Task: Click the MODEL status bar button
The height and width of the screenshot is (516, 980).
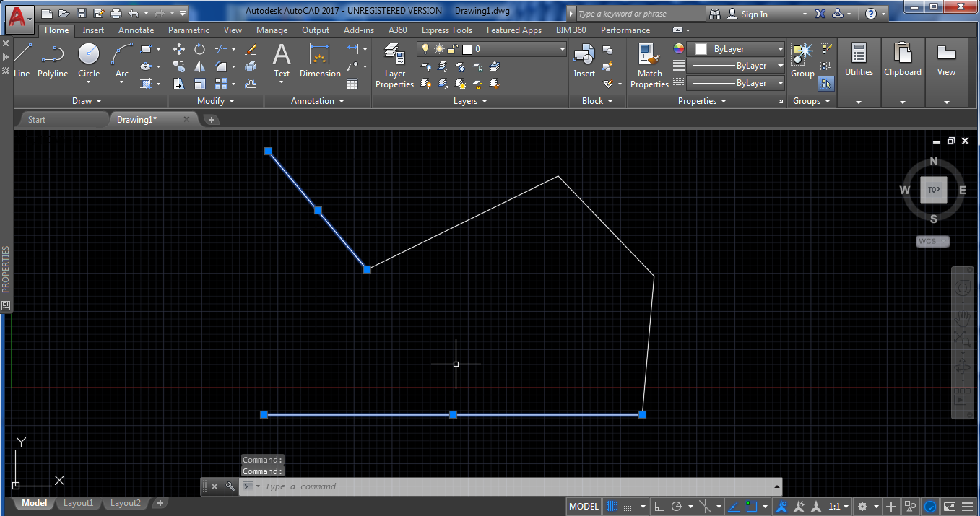Action: coord(584,506)
